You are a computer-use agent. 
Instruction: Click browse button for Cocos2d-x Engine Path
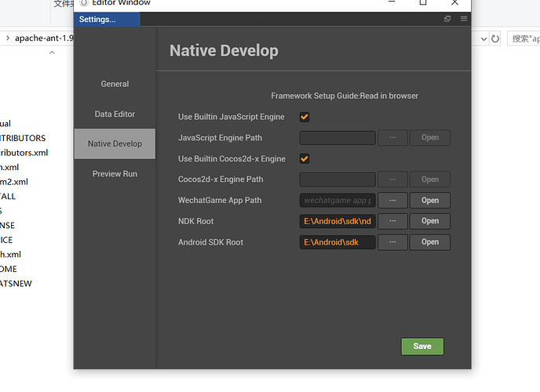click(x=392, y=180)
